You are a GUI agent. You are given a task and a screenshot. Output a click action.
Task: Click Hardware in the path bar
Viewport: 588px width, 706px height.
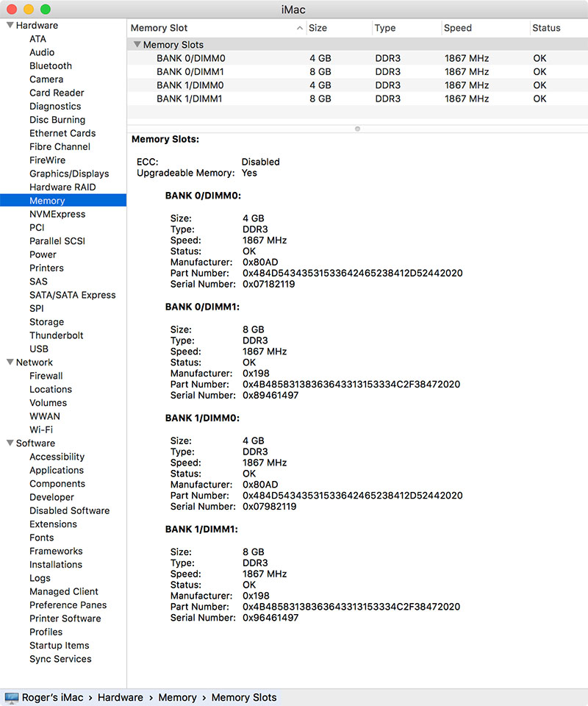click(x=120, y=697)
